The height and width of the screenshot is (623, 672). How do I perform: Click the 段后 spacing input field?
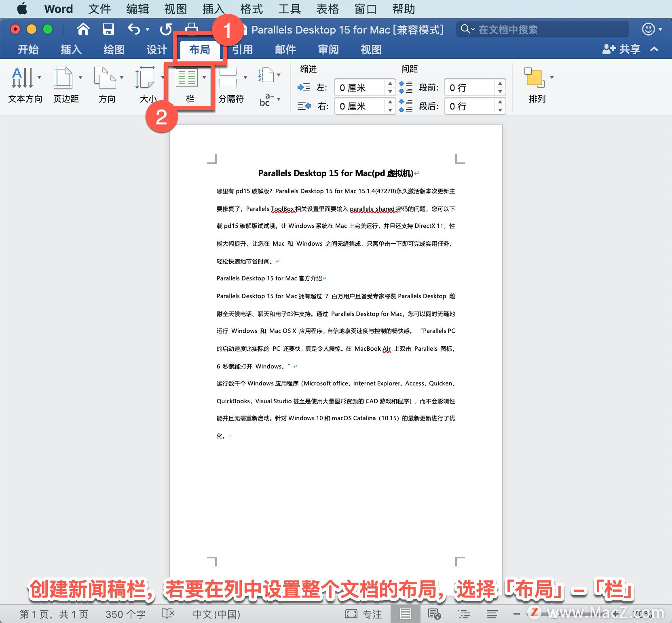(x=469, y=106)
